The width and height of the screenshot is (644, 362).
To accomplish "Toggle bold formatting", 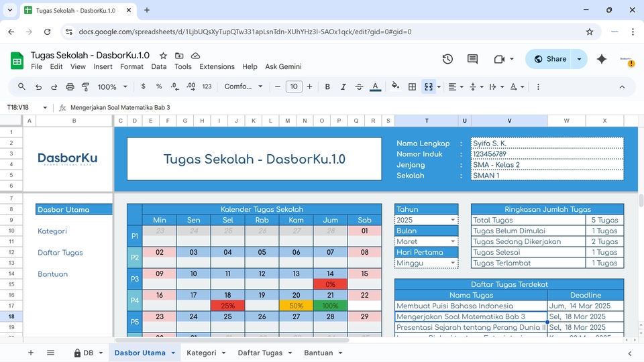I will point(327,86).
